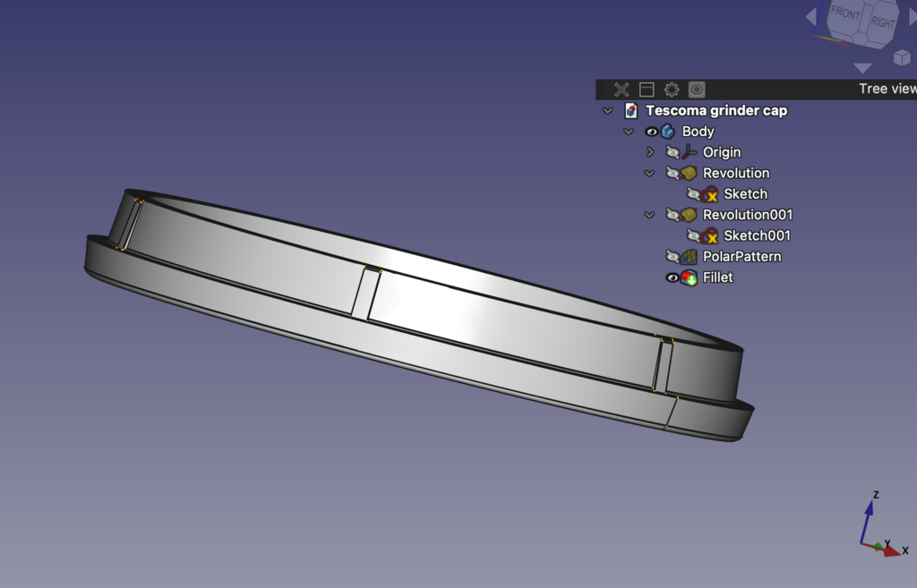Click the PolarPattern feature icon
Image resolution: width=917 pixels, height=588 pixels.
(689, 257)
